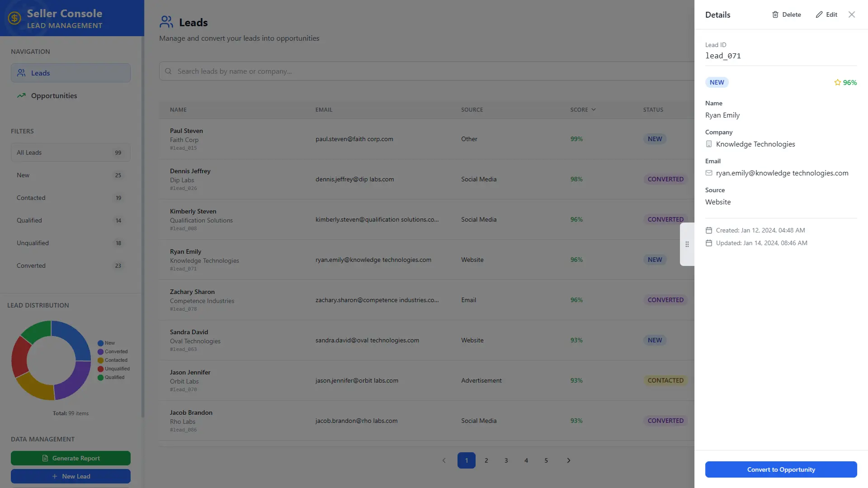868x488 pixels.
Task: Click the lead_071 ID text
Action: click(x=723, y=56)
